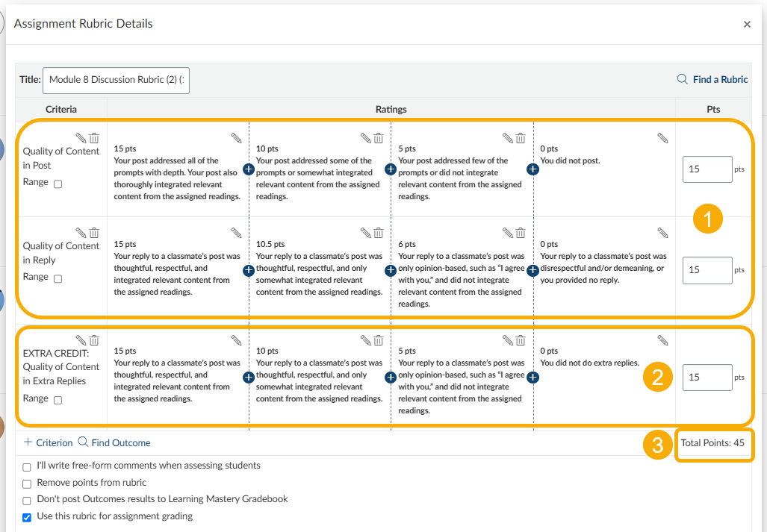Edit the 'You did not post' rating
The height and width of the screenshot is (532, 767).
(662, 138)
